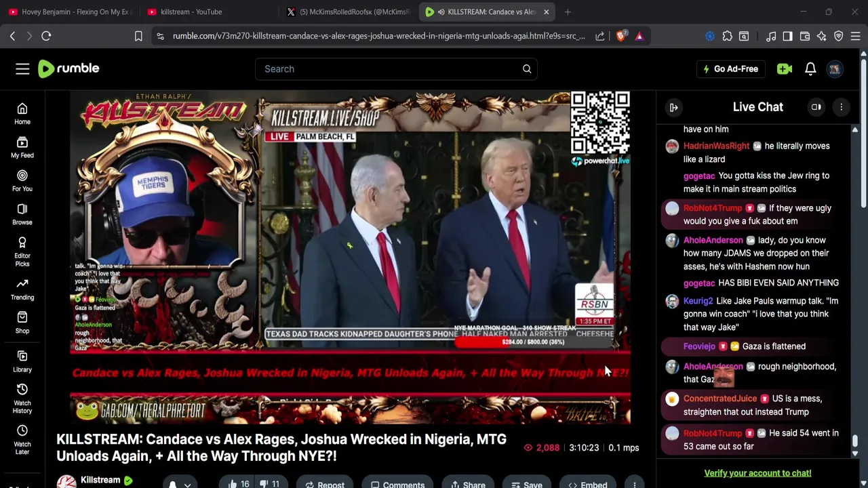Click the video title KILLSTREAM: Candace vs Alex
868x488 pixels.
[x=281, y=447]
